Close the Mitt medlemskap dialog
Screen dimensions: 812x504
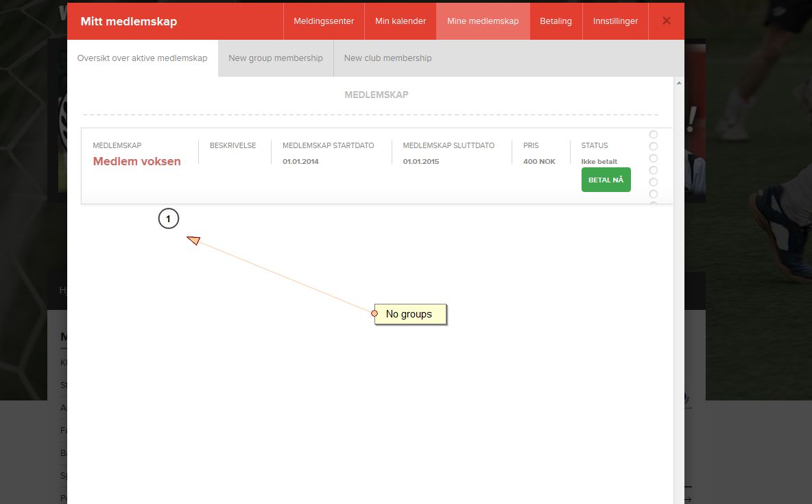[x=667, y=21]
